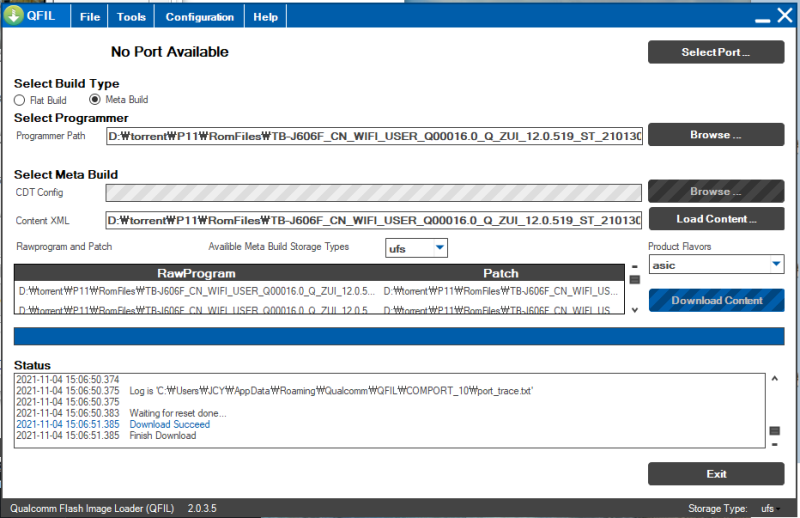Viewport: 800px width, 518px height.
Task: Click into the Content XML path field
Action: click(x=373, y=220)
